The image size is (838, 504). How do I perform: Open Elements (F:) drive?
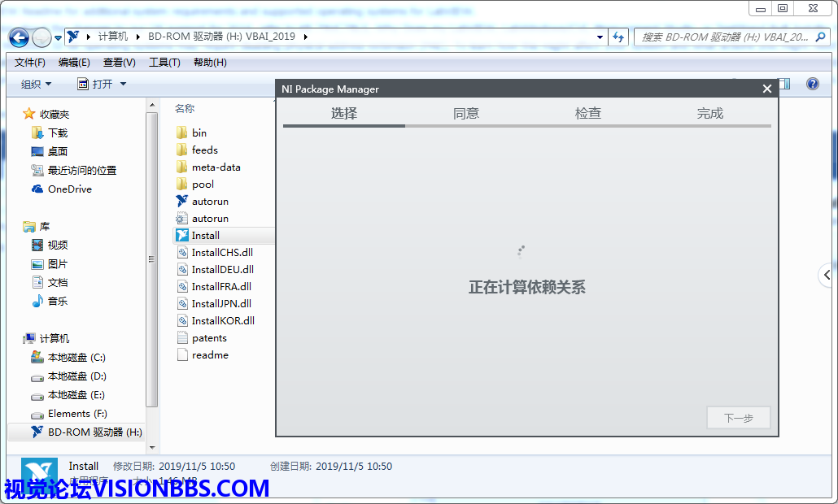pyautogui.click(x=69, y=413)
